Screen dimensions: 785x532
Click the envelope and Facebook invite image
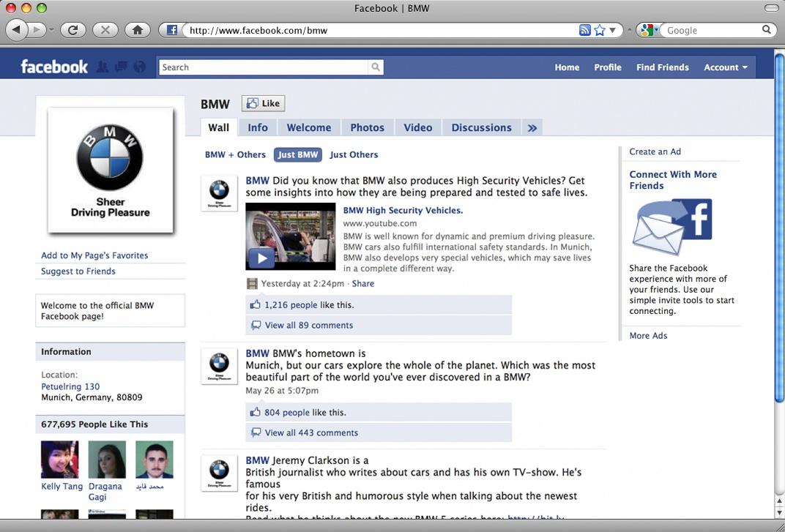671,227
